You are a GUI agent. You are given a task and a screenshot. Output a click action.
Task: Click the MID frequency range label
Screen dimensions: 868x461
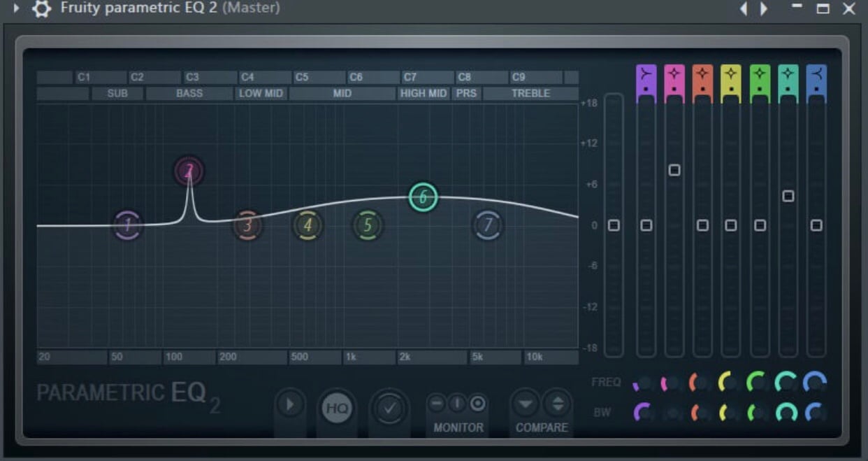342,94
